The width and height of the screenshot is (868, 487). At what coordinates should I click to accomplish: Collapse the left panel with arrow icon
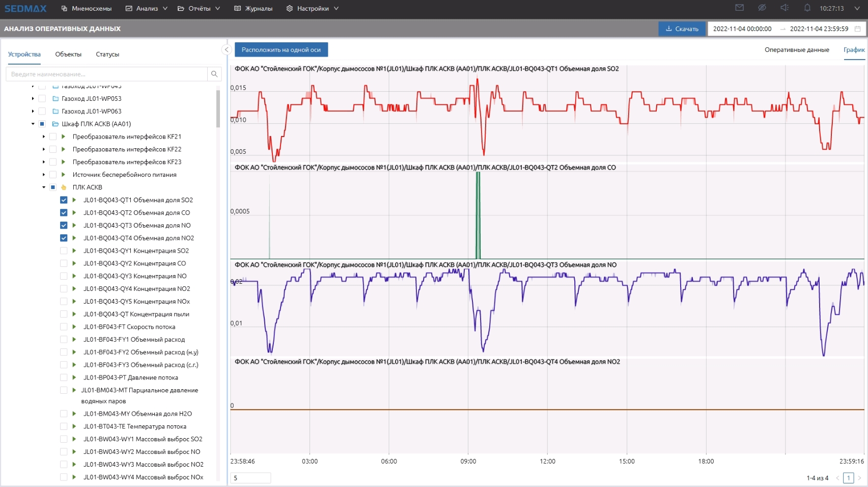(x=227, y=50)
